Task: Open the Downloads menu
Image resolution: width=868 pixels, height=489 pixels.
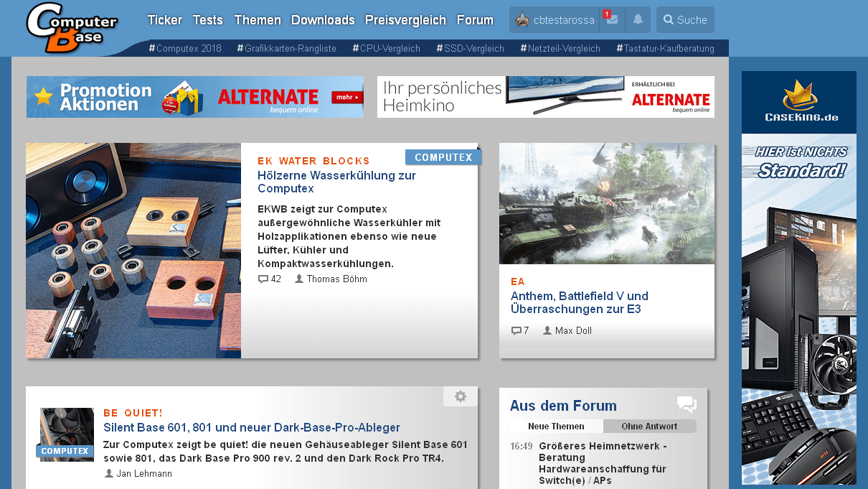Action: coord(323,20)
